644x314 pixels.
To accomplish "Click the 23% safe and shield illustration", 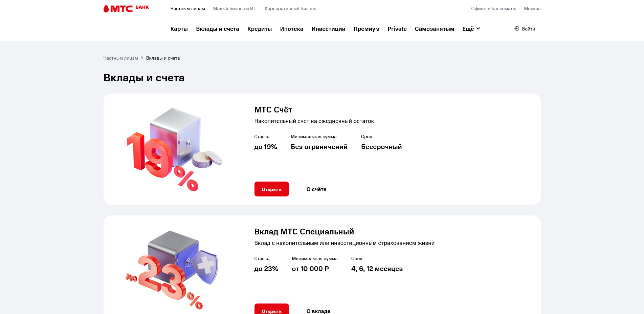I will [173, 269].
